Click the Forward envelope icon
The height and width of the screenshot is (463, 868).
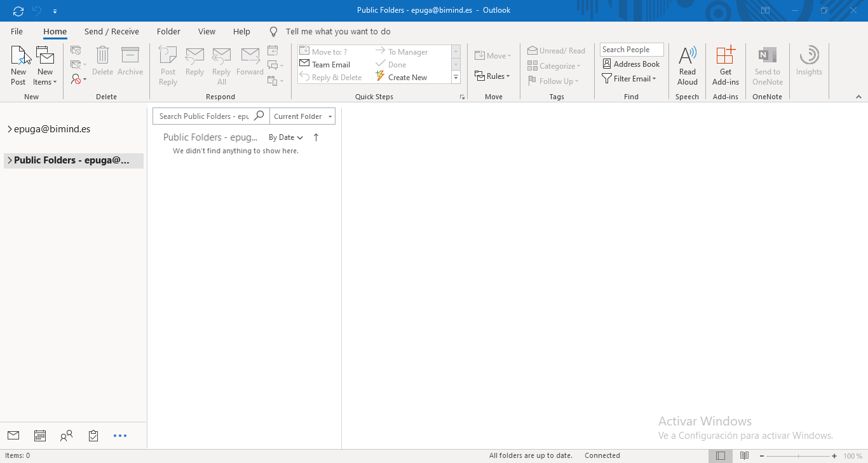(x=250, y=62)
